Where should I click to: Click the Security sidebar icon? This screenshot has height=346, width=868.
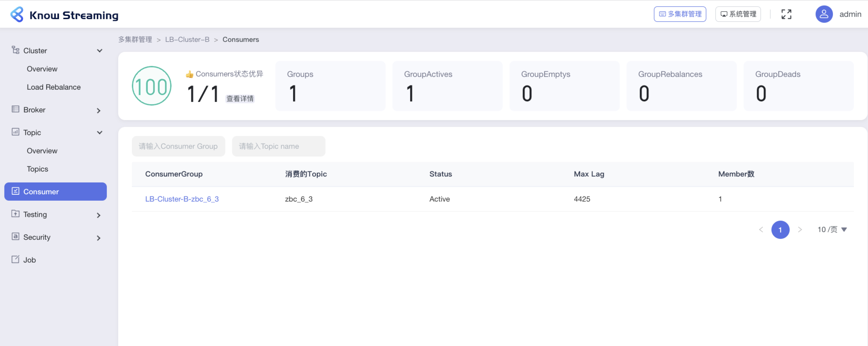coord(15,237)
